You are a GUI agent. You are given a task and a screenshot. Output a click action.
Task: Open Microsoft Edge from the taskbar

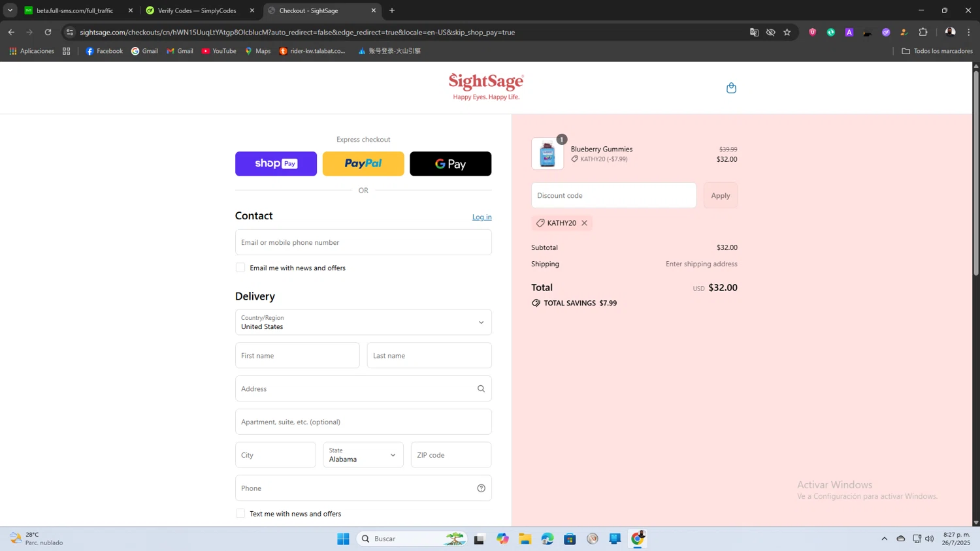[547, 539]
